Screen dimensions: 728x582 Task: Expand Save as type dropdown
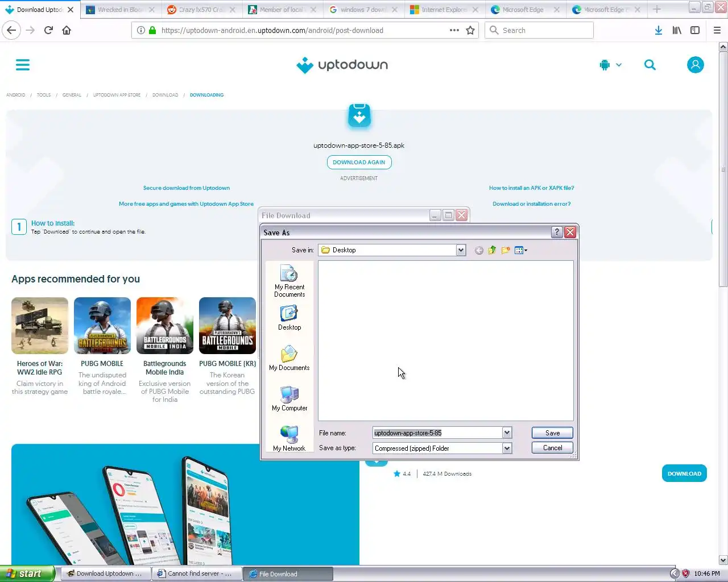[x=507, y=448]
